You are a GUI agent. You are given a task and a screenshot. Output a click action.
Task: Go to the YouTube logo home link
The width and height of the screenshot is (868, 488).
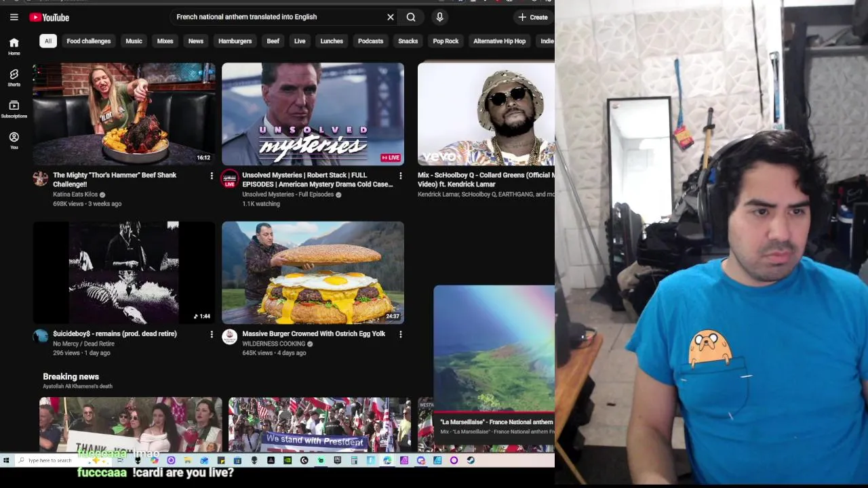50,17
